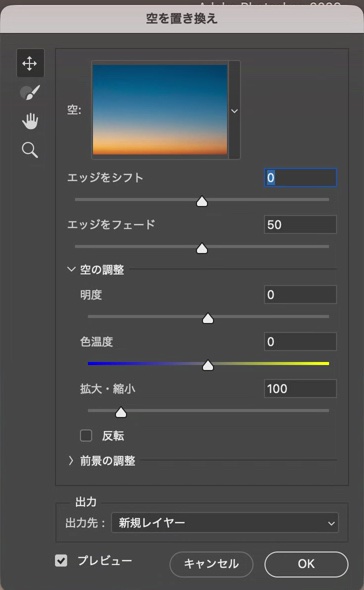
Task: Click the 色温度 color slider handle
Action: [208, 365]
